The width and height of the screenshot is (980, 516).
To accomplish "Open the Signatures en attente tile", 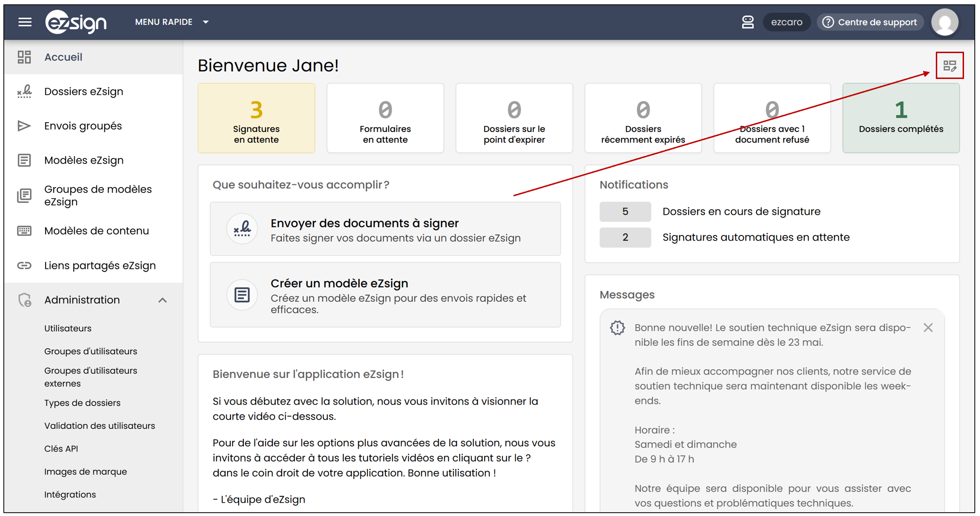I will (x=256, y=118).
